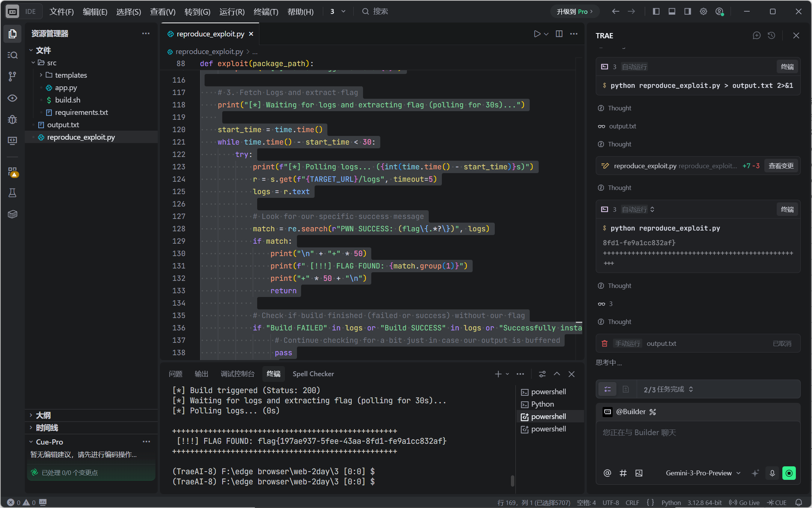Switch to the 问题 panel tab

(x=175, y=374)
